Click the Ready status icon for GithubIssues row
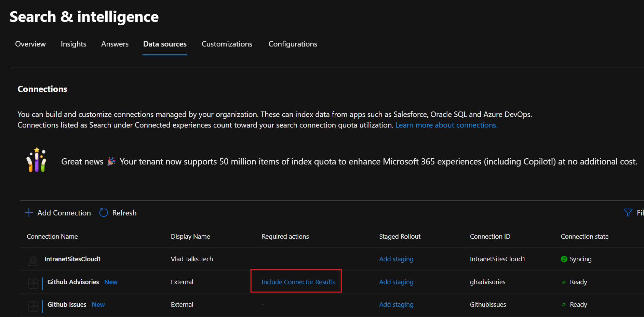644x317 pixels. click(564, 304)
